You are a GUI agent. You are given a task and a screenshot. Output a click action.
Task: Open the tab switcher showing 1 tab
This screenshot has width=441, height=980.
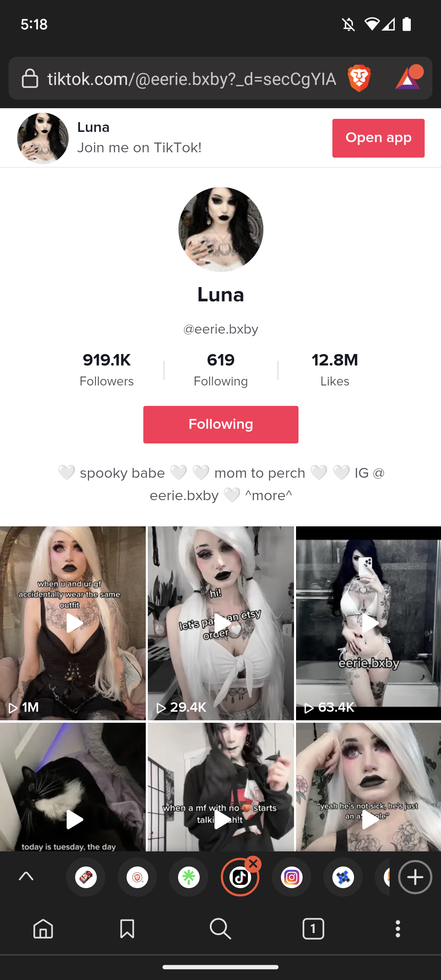pyautogui.click(x=313, y=929)
